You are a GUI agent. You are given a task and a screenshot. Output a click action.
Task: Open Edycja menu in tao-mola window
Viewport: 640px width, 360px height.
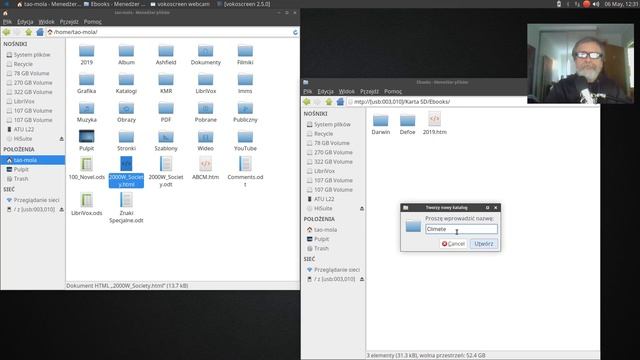coord(25,22)
